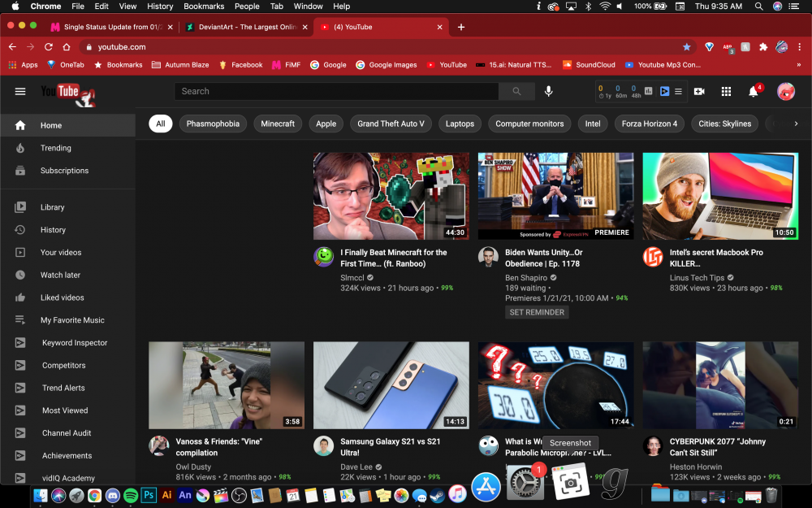Open the Create video icon
This screenshot has height=508, width=812.
pyautogui.click(x=700, y=91)
